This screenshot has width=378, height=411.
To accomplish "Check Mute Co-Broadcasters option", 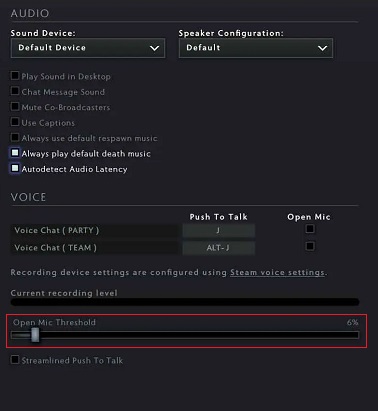I will pyautogui.click(x=15, y=107).
